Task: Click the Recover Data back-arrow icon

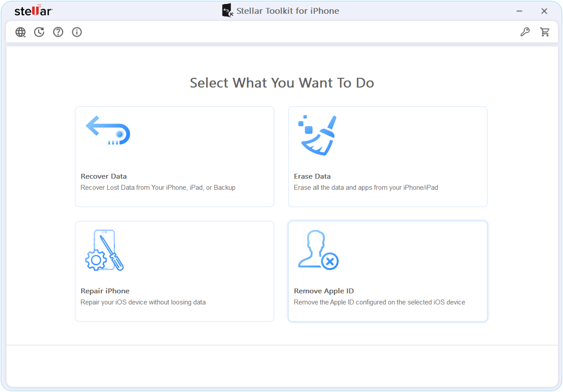Action: (x=107, y=130)
